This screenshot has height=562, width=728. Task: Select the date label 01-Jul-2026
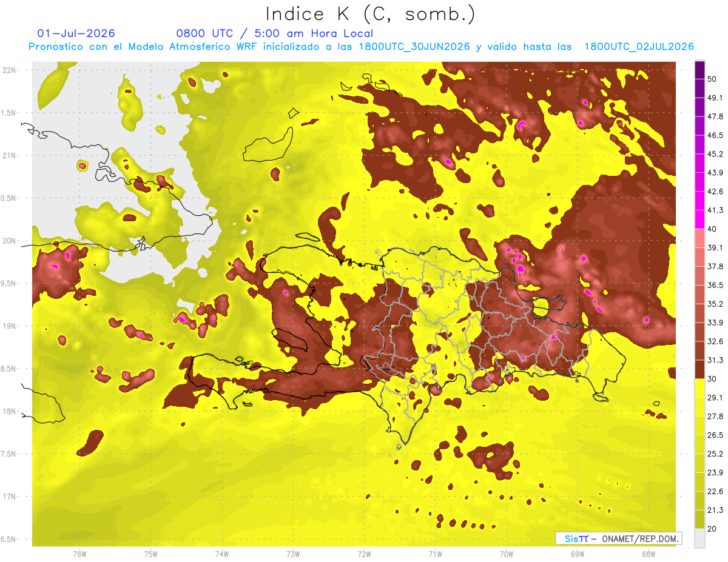pos(76,33)
